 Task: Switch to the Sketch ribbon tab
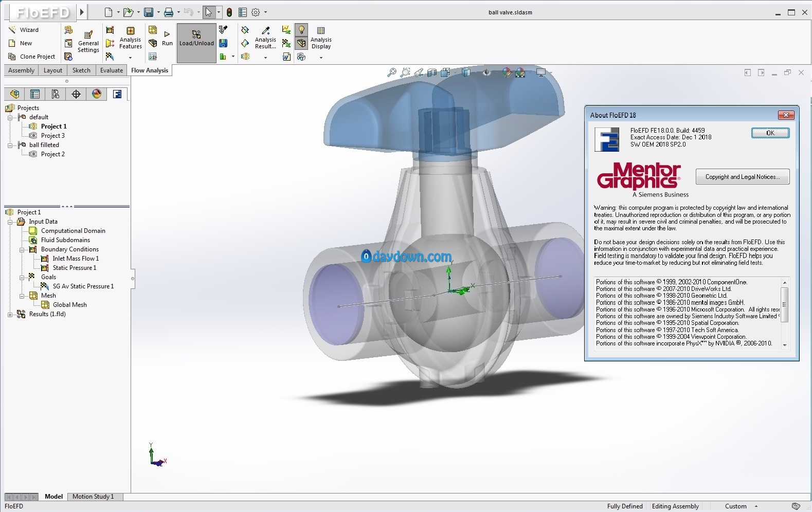click(x=81, y=70)
